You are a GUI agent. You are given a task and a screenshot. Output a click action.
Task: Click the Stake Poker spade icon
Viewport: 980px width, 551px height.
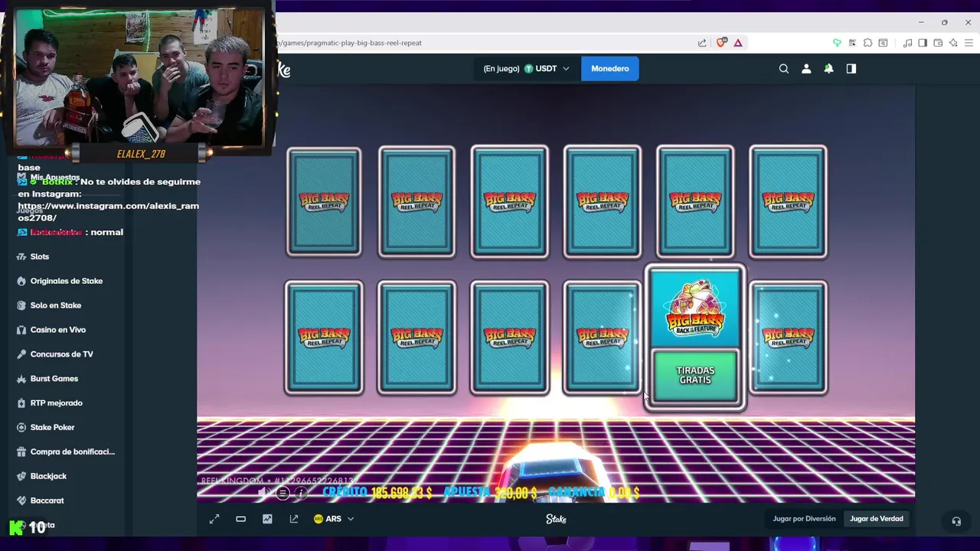click(21, 427)
